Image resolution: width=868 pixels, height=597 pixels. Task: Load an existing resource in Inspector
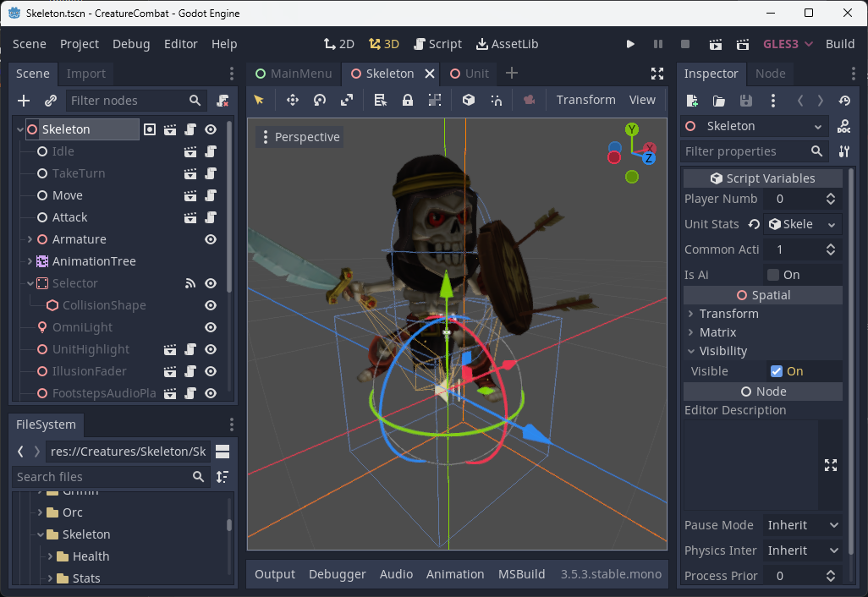(x=718, y=100)
